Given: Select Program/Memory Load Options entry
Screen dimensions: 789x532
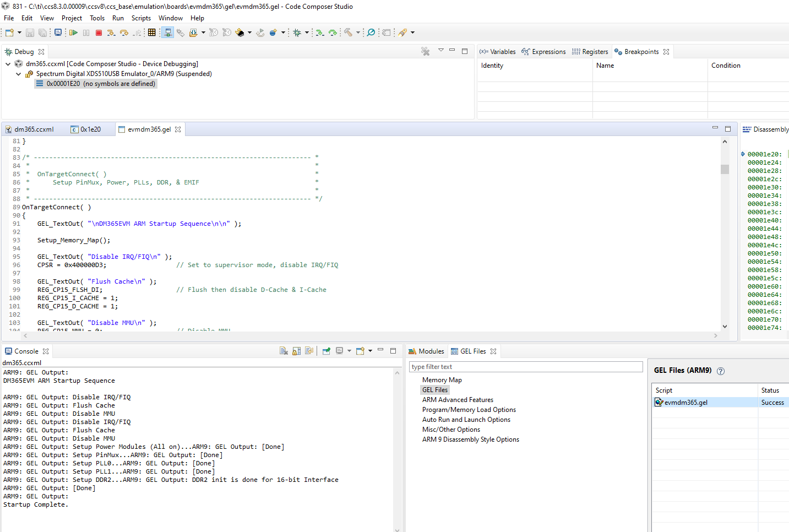Looking at the screenshot, I should (x=469, y=410).
